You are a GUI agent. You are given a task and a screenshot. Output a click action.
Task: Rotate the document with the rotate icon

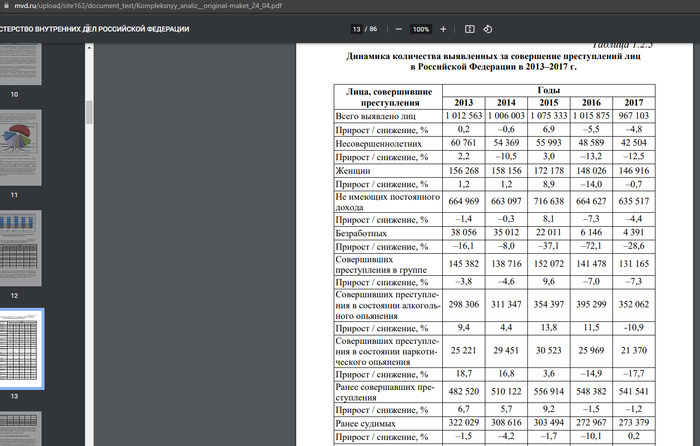pos(488,29)
